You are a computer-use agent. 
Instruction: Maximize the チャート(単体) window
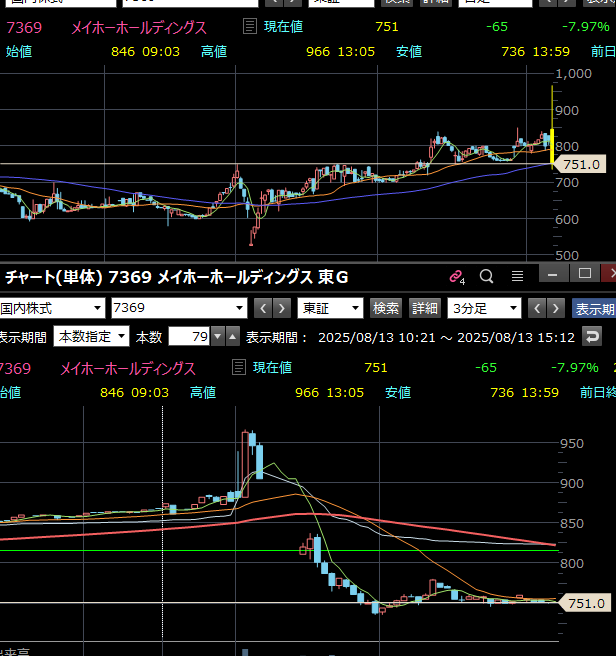(585, 274)
